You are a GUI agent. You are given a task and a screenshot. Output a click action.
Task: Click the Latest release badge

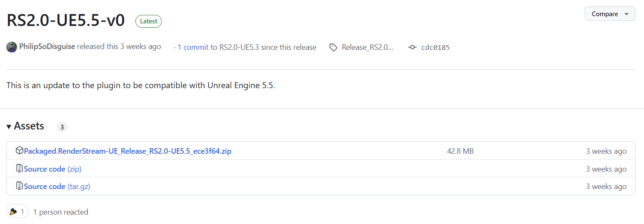click(x=149, y=21)
